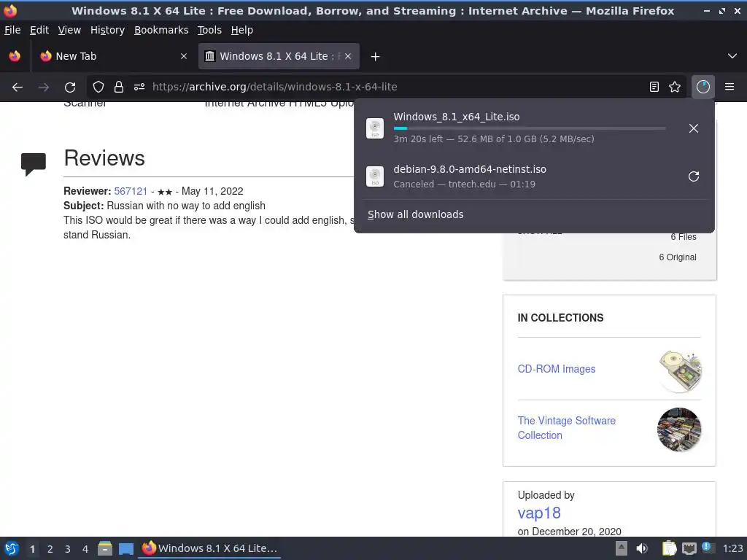
Task: Click Show all downloads
Action: 415,214
